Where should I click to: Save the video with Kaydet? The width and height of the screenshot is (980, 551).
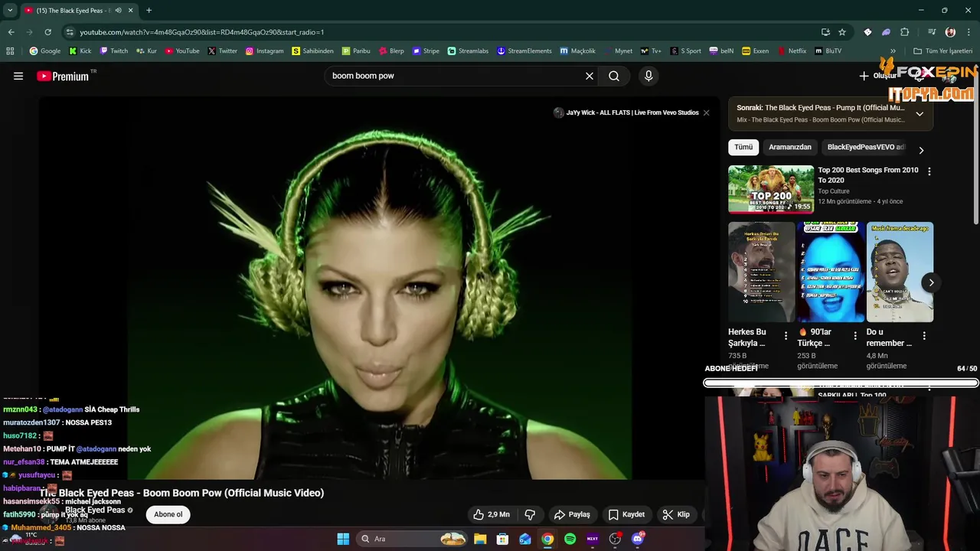(x=626, y=514)
